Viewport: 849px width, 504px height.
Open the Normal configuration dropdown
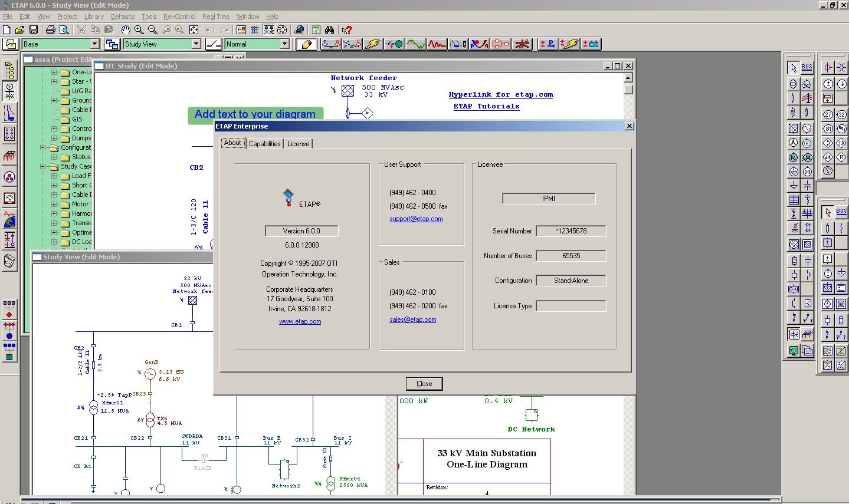click(x=284, y=44)
